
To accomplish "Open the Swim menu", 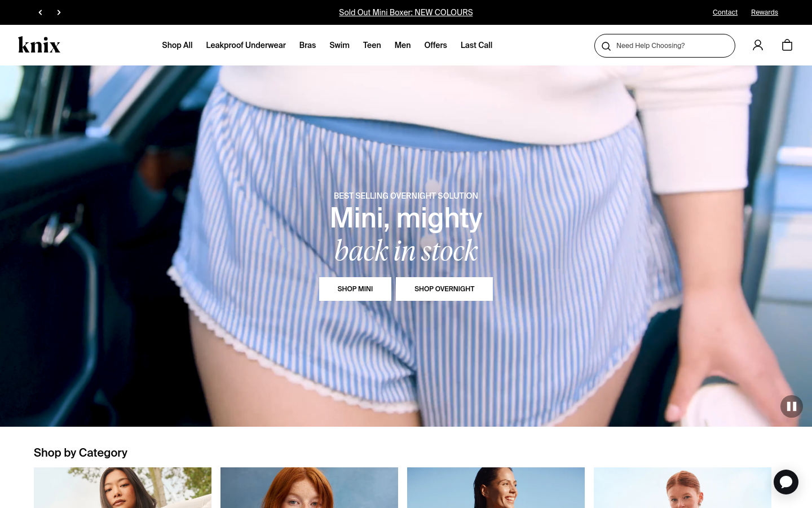I will 339,45.
